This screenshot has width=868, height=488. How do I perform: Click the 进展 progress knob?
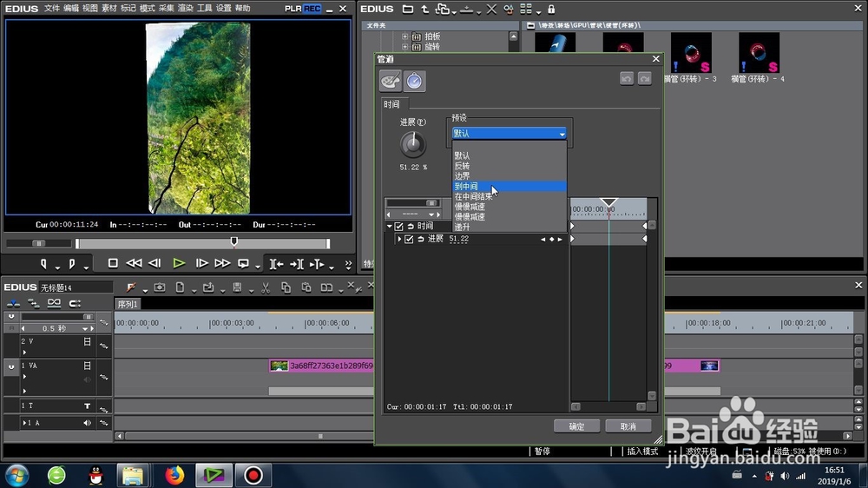click(x=413, y=144)
